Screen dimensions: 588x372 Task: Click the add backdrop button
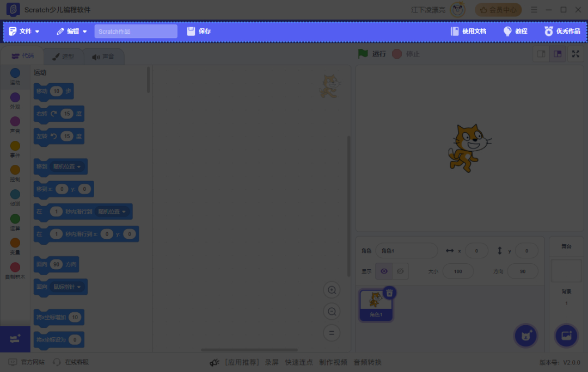pos(566,336)
